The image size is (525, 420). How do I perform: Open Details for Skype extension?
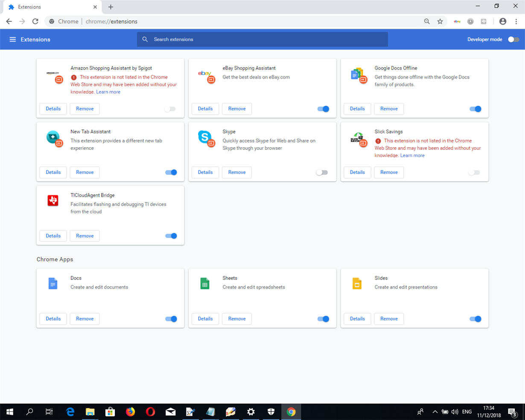(205, 172)
